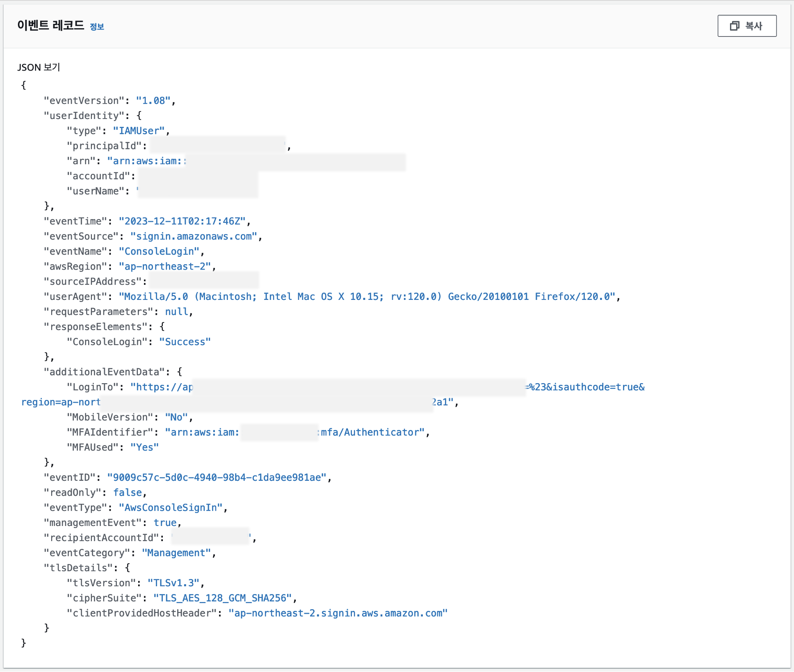The width and height of the screenshot is (794, 672).
Task: Click the ConsoleLogin "Success" response value
Action: click(x=185, y=342)
